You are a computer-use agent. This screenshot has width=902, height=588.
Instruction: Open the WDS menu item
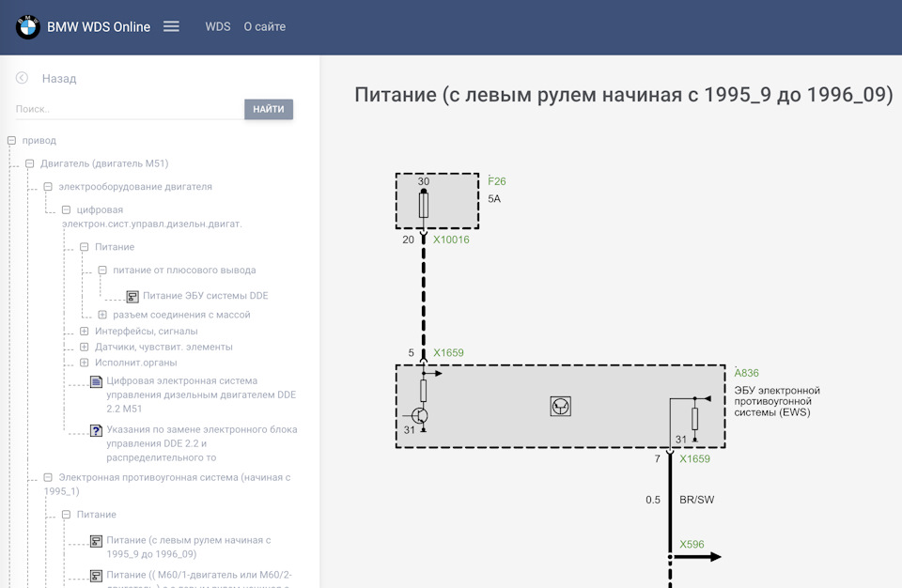[x=217, y=26]
